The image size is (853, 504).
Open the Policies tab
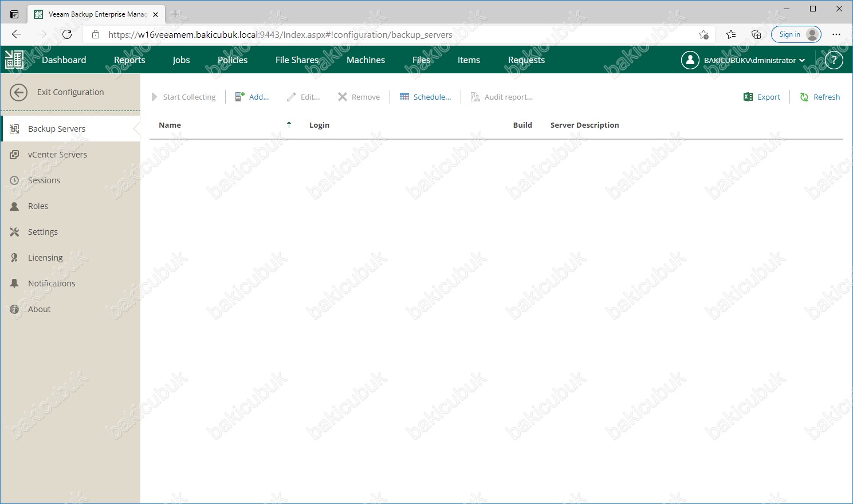233,60
